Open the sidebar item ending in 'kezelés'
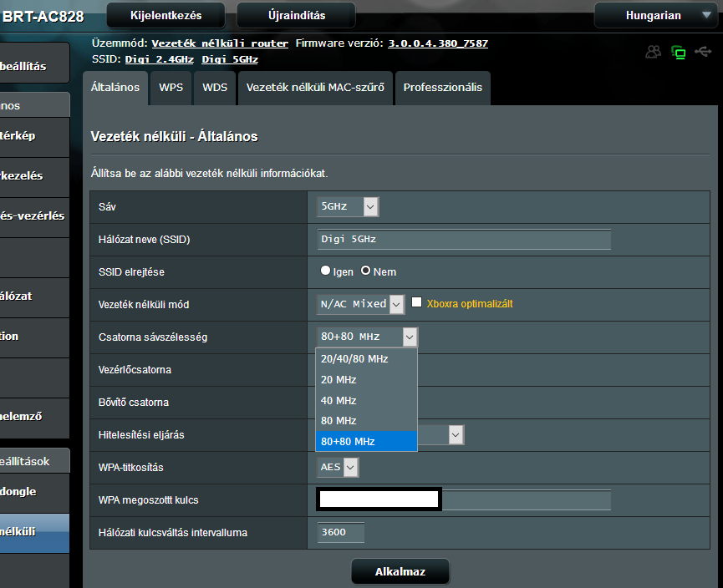The image size is (723, 588). point(34,177)
